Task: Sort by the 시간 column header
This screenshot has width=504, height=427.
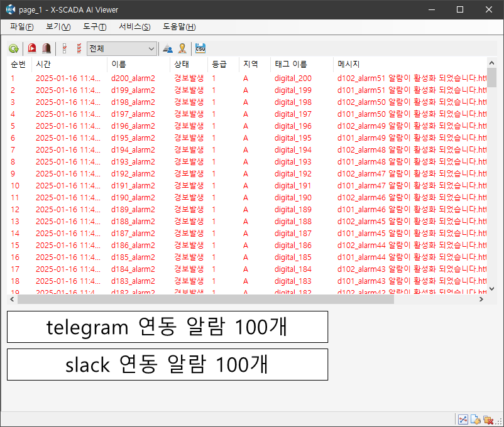Action: [x=69, y=64]
